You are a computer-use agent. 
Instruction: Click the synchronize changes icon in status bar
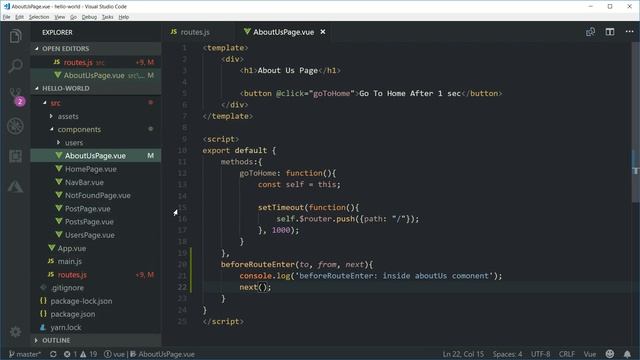coord(53,354)
